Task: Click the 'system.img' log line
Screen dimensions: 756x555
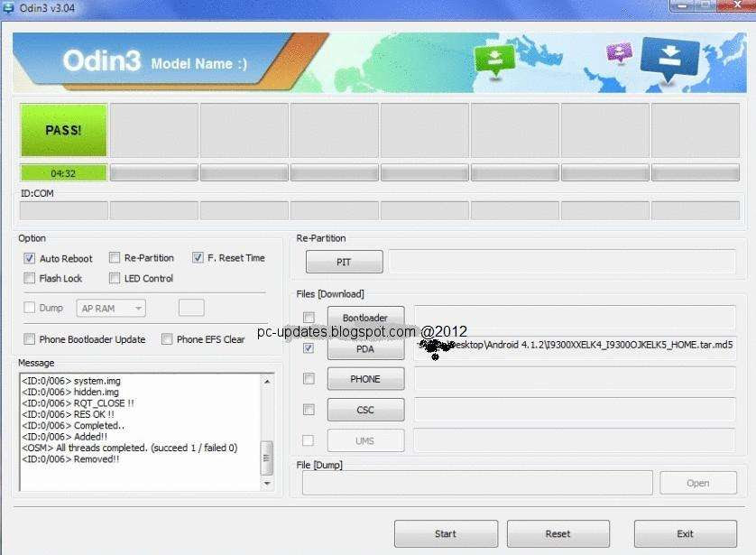Action: (x=71, y=381)
